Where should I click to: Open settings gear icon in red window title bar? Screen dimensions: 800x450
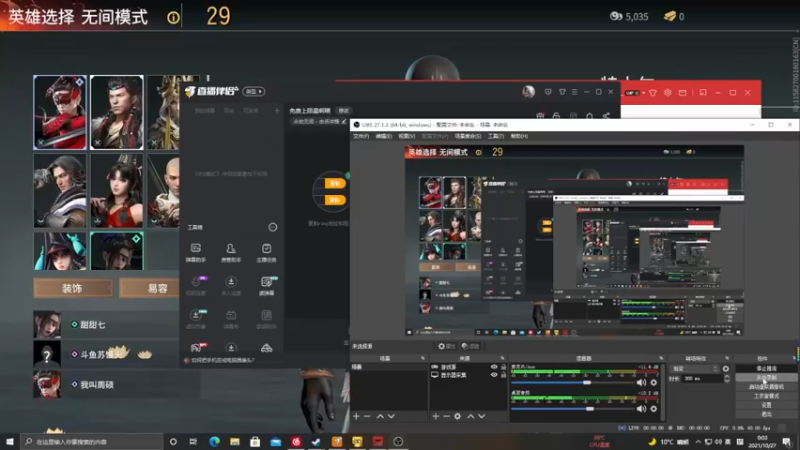667,93
